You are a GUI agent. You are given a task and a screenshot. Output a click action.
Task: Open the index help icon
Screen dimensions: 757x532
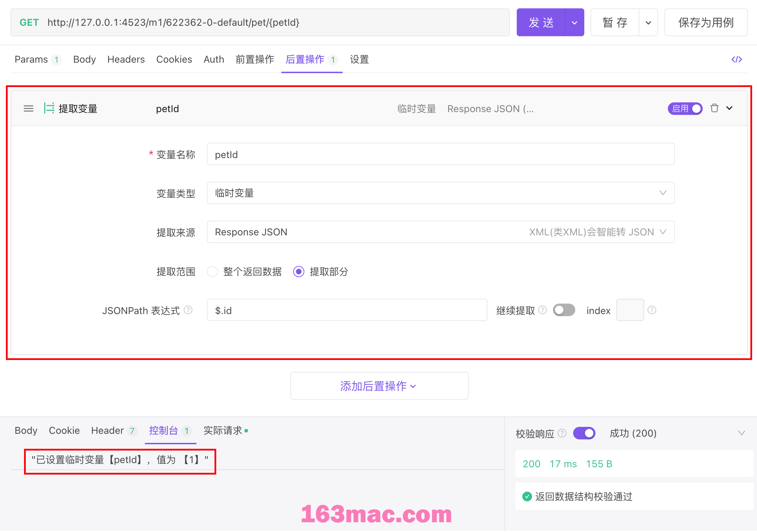pyautogui.click(x=652, y=310)
